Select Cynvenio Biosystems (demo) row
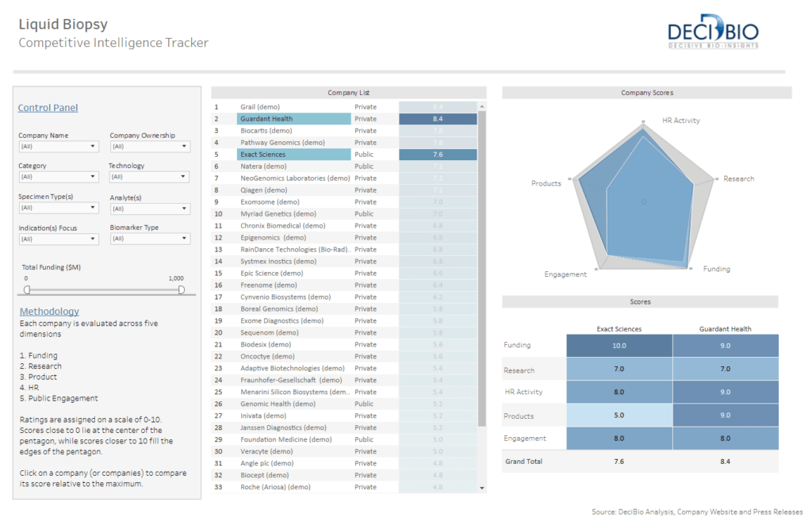Viewport: 812px width, 525px height. (x=346, y=297)
